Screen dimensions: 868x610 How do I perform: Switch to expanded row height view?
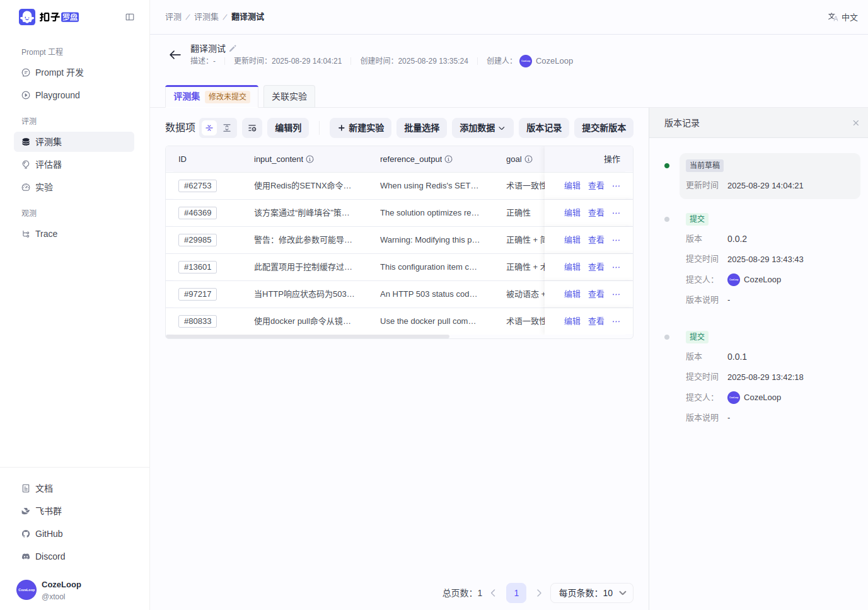point(227,128)
